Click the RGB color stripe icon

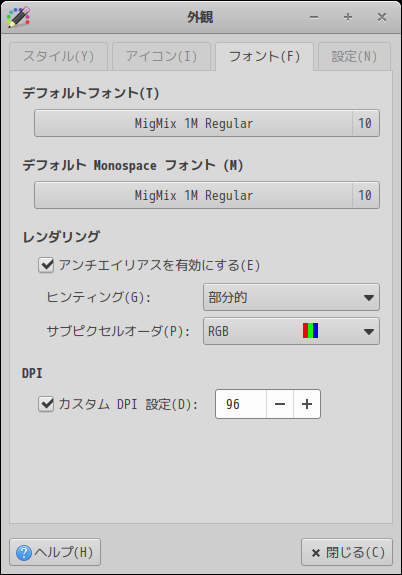[310, 331]
